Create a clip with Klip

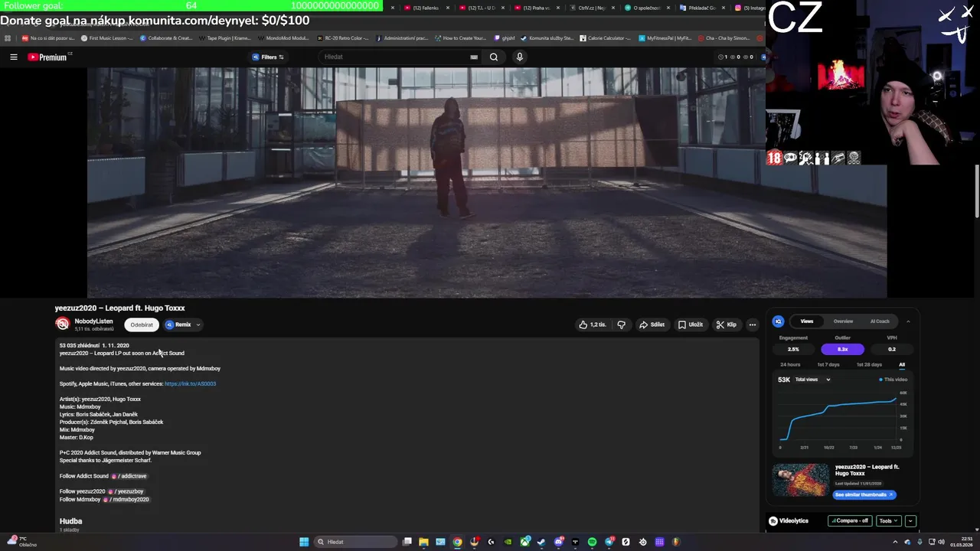pos(727,324)
